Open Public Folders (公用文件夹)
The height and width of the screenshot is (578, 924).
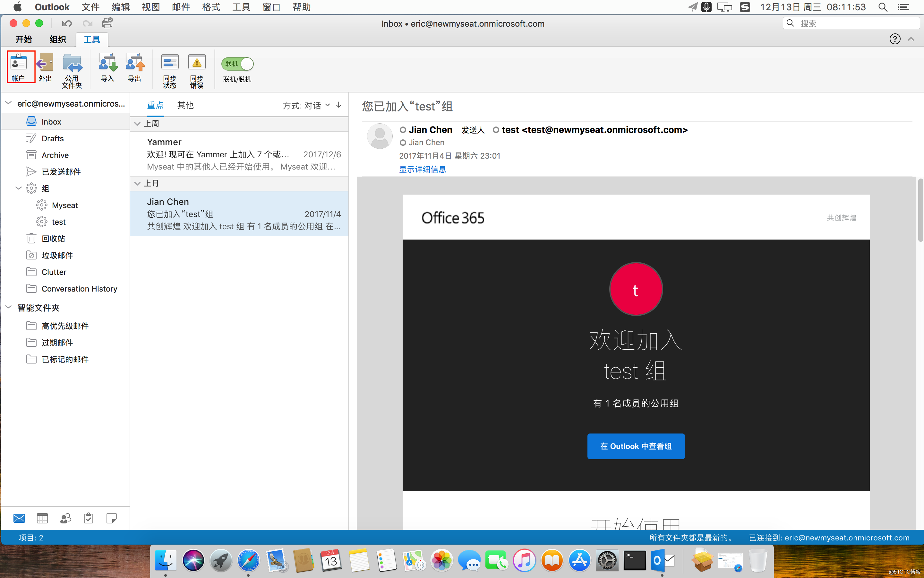(x=72, y=70)
